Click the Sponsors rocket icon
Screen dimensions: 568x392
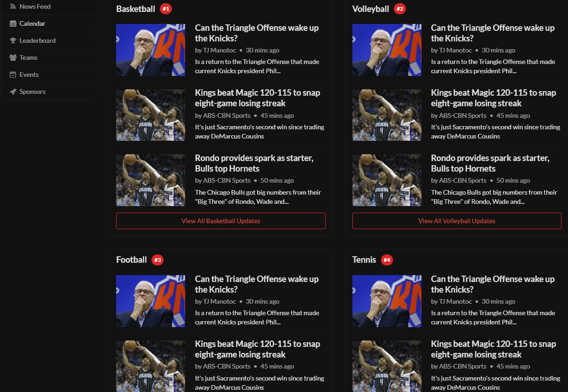click(x=13, y=92)
